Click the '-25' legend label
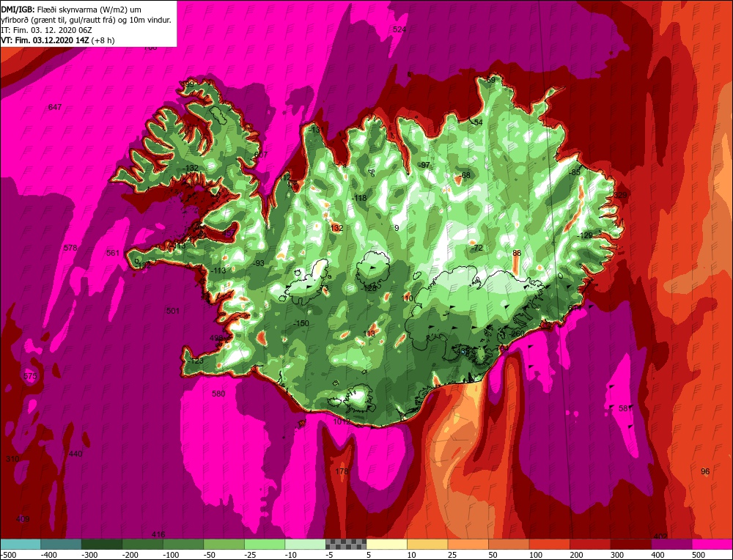 (251, 555)
